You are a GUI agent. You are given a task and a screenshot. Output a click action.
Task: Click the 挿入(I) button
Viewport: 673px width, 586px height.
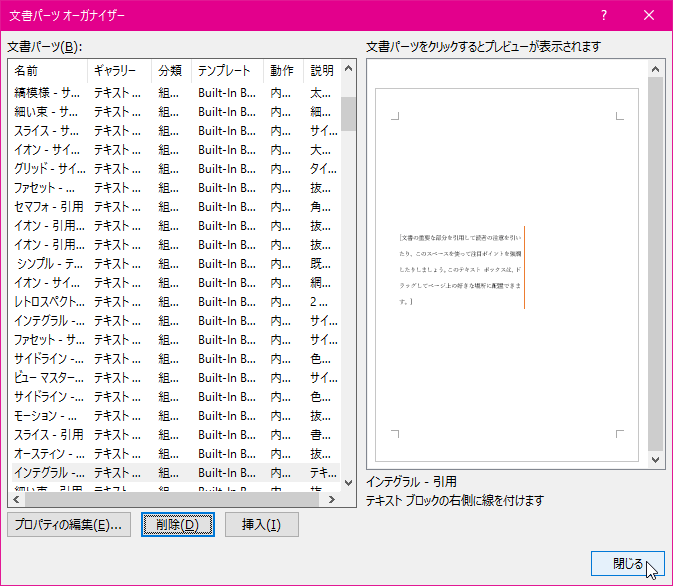click(261, 525)
